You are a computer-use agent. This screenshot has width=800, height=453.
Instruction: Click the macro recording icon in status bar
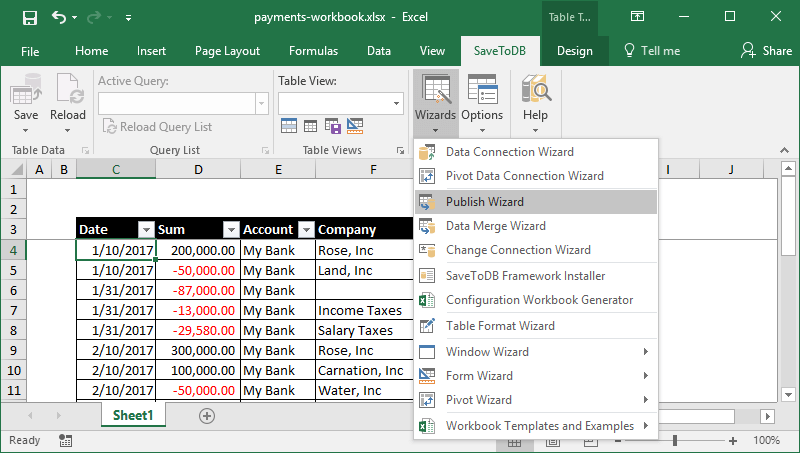65,440
